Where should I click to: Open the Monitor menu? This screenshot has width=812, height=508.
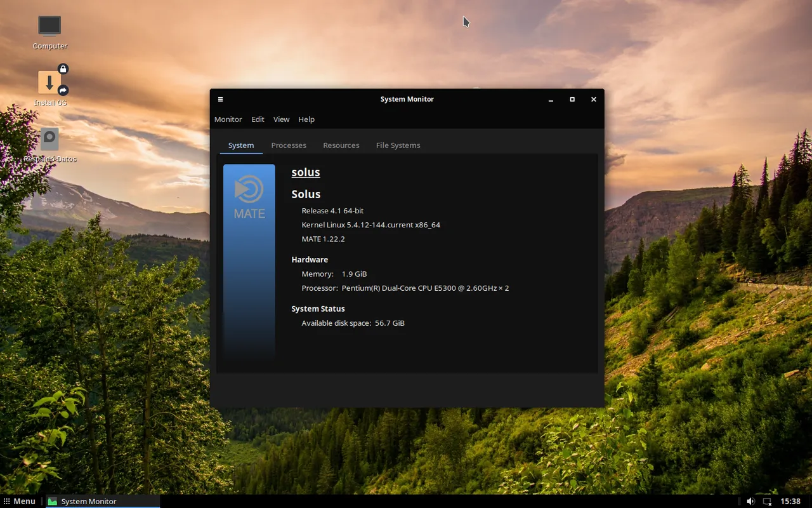228,119
